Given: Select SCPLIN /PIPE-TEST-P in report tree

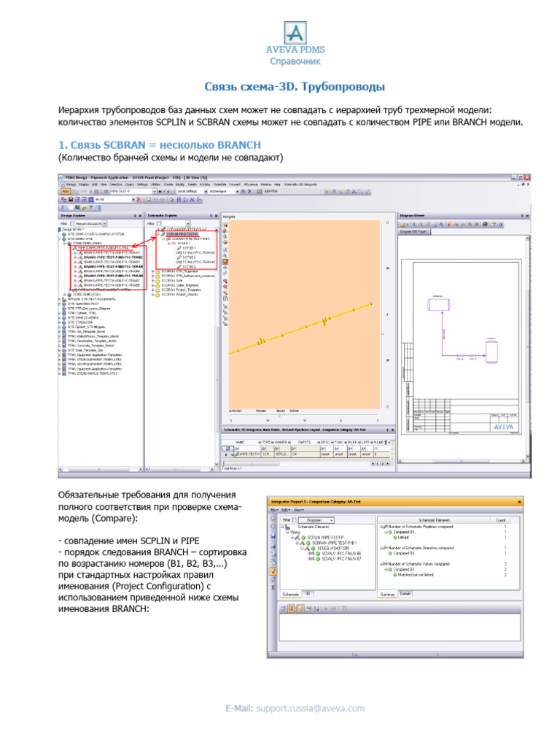Looking at the screenshot, I should 325,538.
